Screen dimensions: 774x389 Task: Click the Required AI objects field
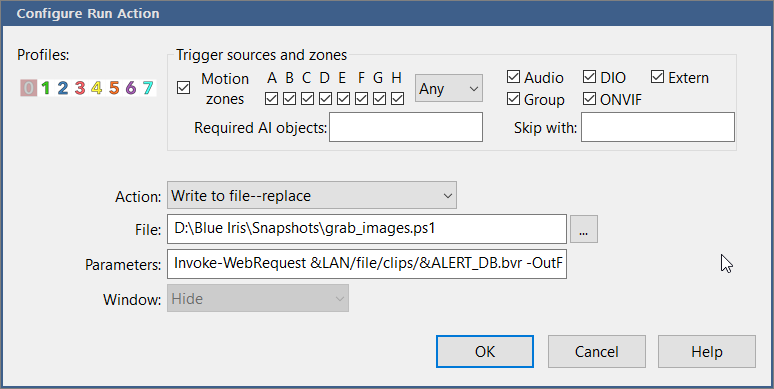click(x=406, y=127)
